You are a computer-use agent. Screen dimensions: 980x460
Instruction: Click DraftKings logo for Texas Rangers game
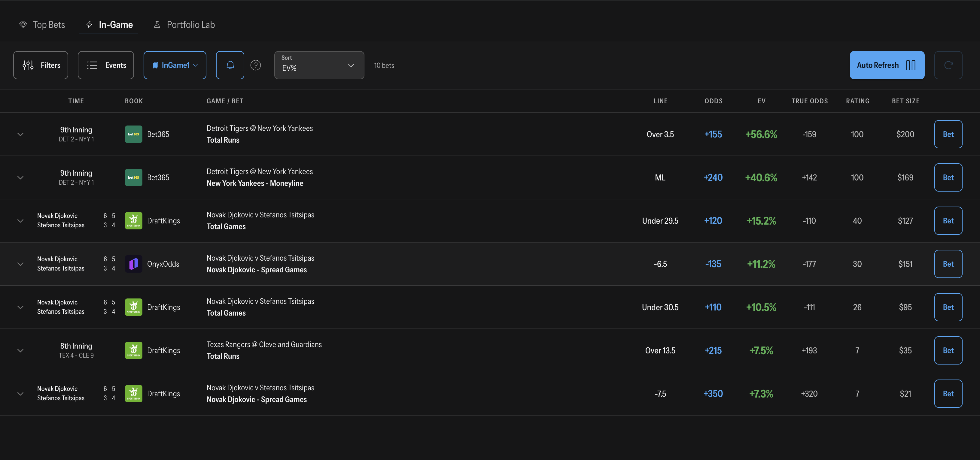[133, 350]
